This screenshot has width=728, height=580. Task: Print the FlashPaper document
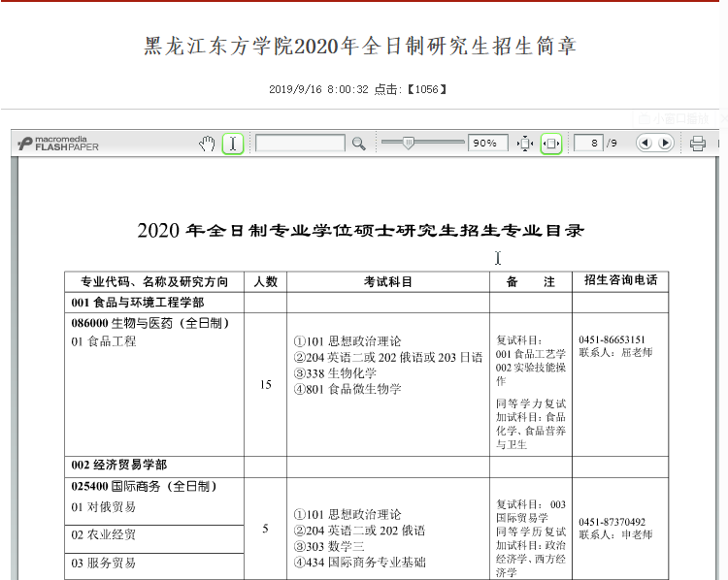coord(697,144)
